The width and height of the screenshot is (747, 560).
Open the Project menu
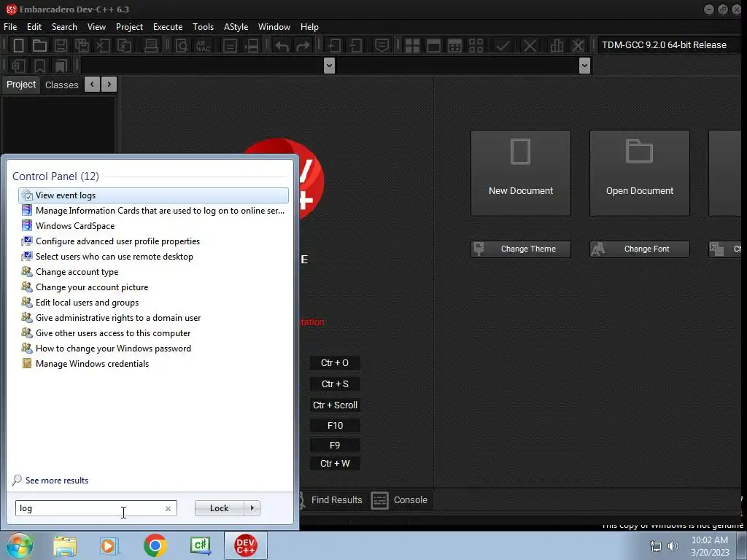click(129, 27)
